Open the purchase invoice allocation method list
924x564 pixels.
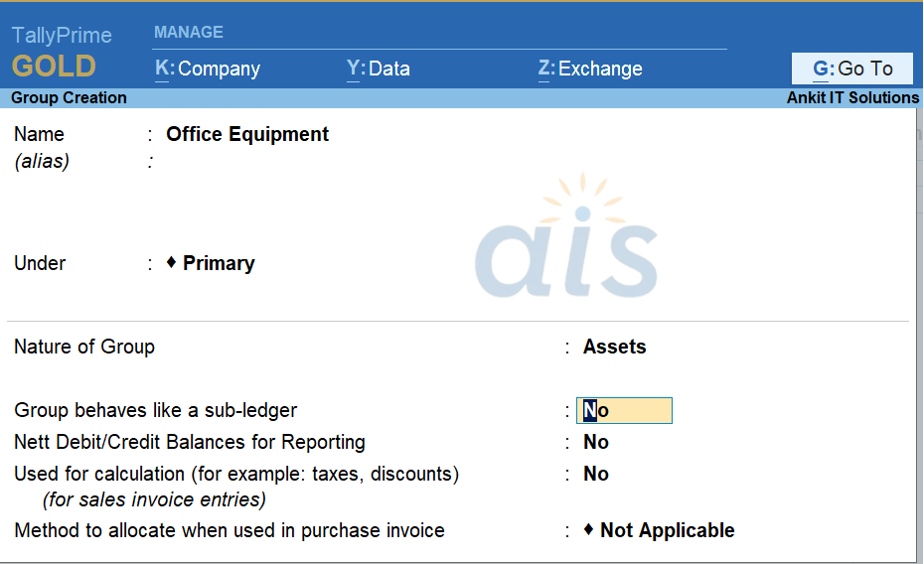667,530
